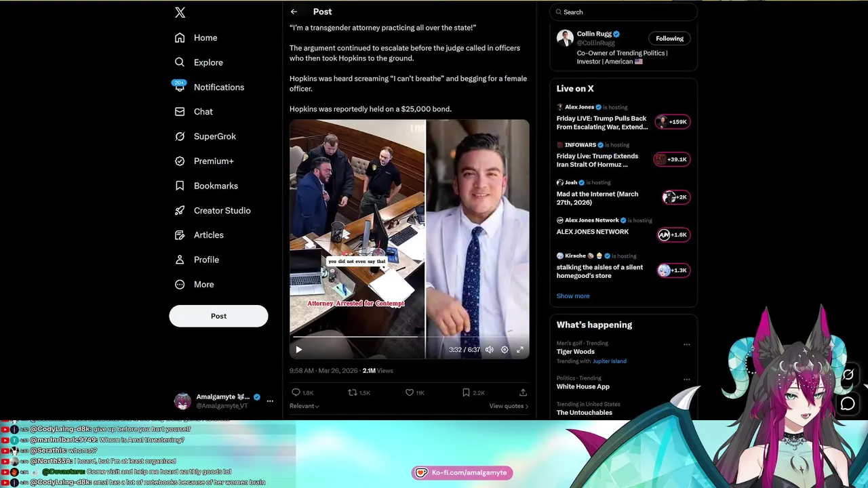This screenshot has height=488, width=868.
Task: Click the View quotes link
Action: 509,406
